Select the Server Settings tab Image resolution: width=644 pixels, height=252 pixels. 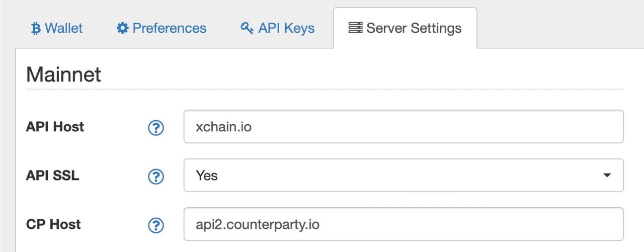(405, 28)
